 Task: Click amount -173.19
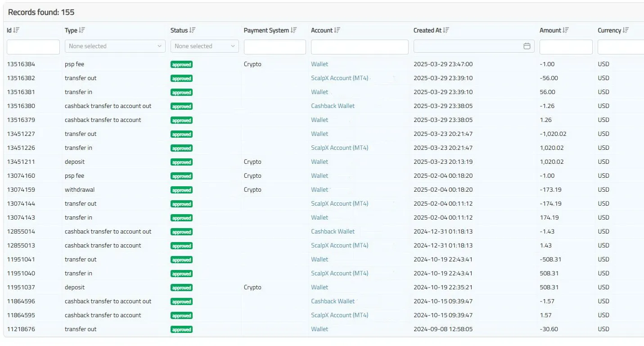(550, 189)
